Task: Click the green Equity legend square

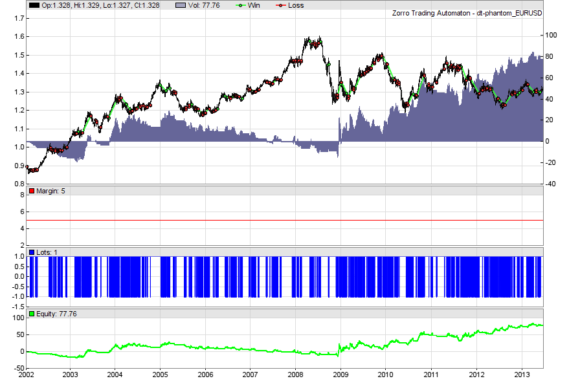Action: click(32, 313)
